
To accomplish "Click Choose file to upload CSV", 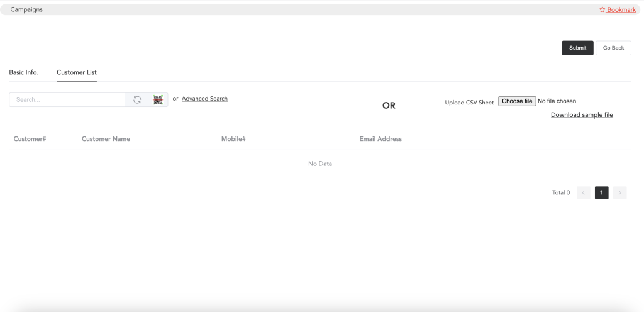I will (517, 101).
